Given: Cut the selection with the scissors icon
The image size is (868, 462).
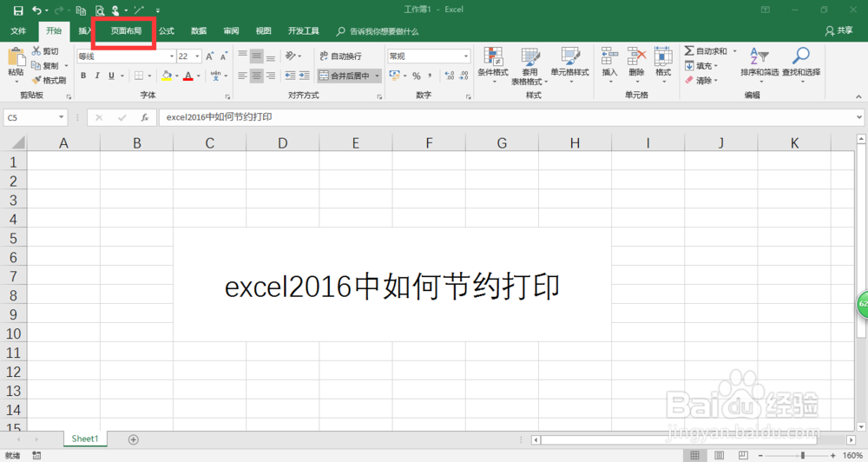Looking at the screenshot, I should point(36,51).
